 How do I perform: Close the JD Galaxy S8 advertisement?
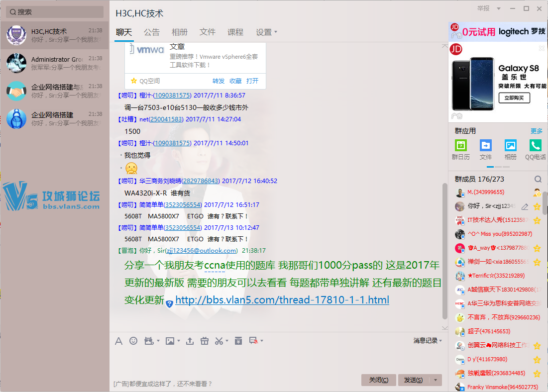click(542, 48)
